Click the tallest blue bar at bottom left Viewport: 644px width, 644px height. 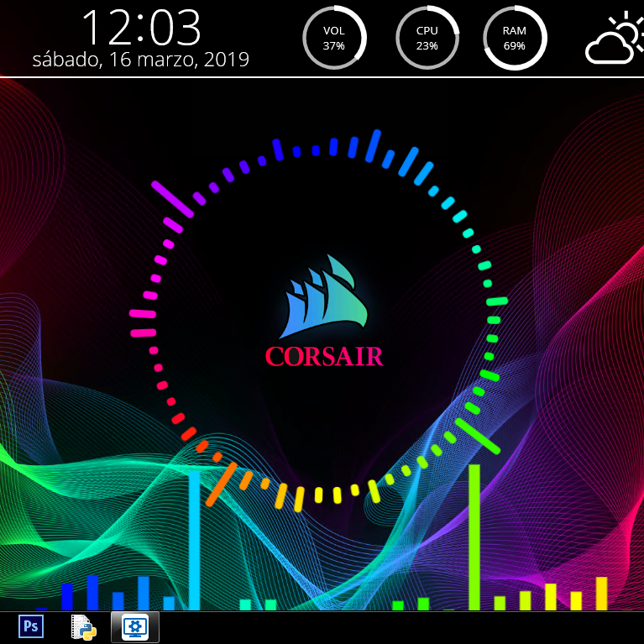click(x=92, y=592)
